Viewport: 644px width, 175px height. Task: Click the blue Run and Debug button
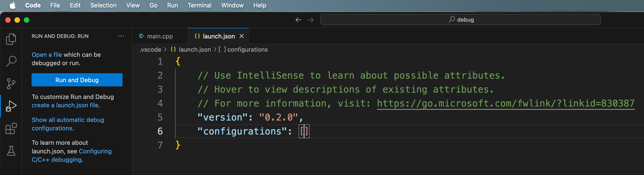77,80
